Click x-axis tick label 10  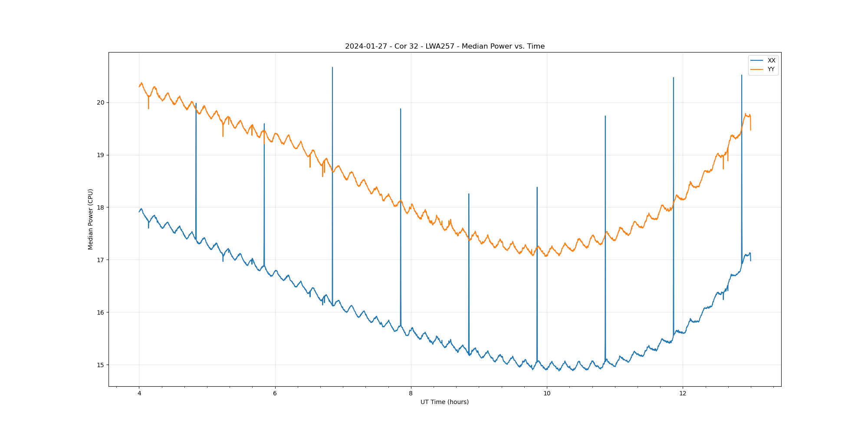pos(547,394)
